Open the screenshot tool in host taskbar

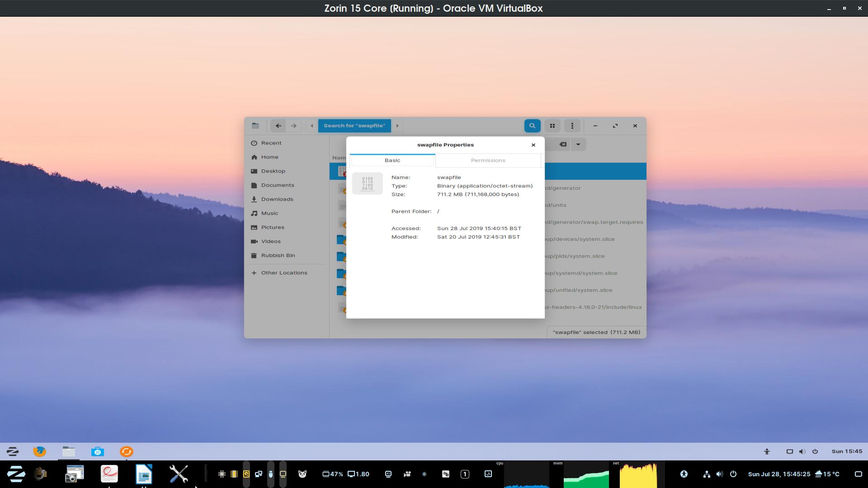pyautogui.click(x=74, y=474)
